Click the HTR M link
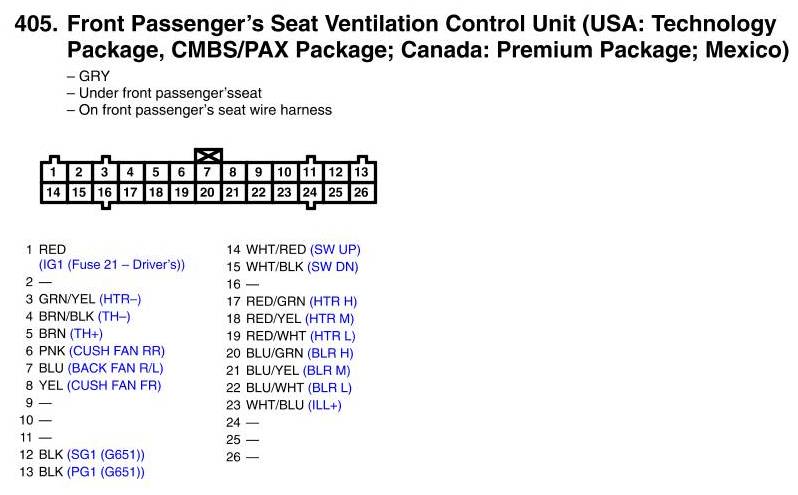Image resolution: width=798 pixels, height=495 pixels. [x=333, y=318]
